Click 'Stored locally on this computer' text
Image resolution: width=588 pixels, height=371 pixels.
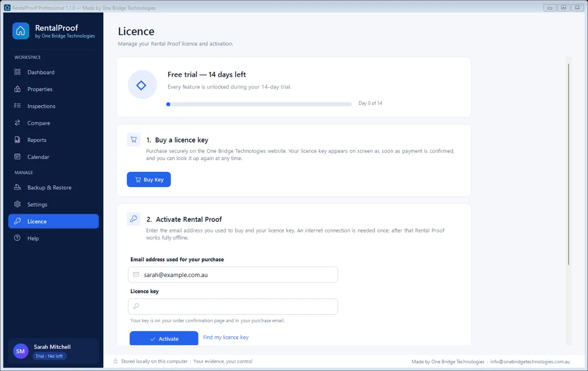154,361
